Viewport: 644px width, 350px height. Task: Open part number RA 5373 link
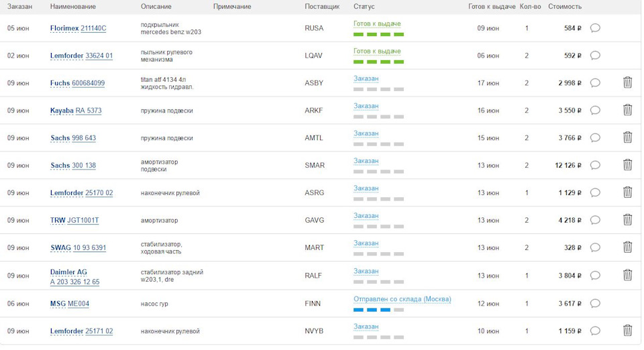pos(89,111)
